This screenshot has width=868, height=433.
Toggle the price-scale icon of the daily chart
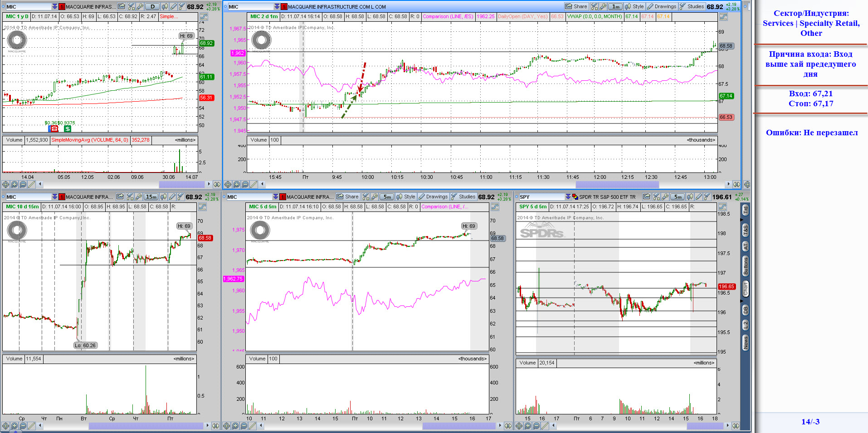pyautogui.click(x=204, y=17)
